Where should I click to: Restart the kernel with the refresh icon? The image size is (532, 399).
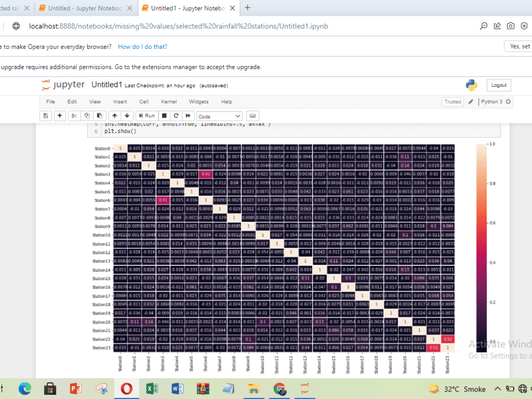click(x=176, y=115)
